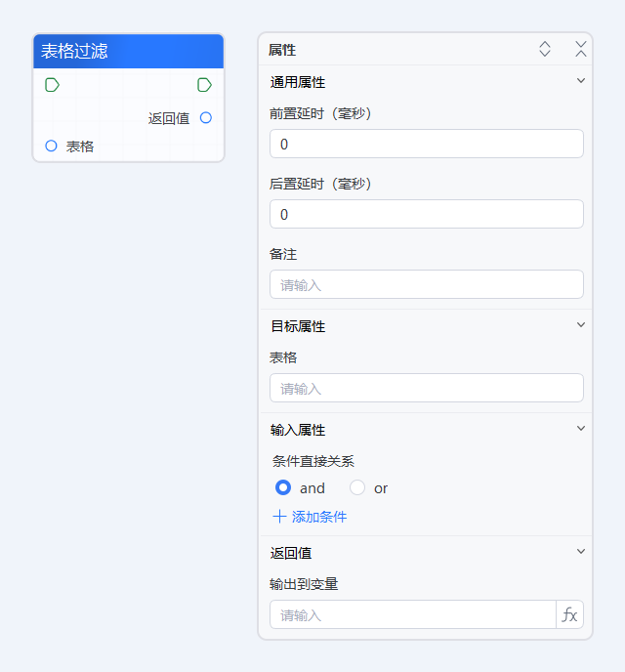Click the node's right green flow output port

(x=204, y=85)
